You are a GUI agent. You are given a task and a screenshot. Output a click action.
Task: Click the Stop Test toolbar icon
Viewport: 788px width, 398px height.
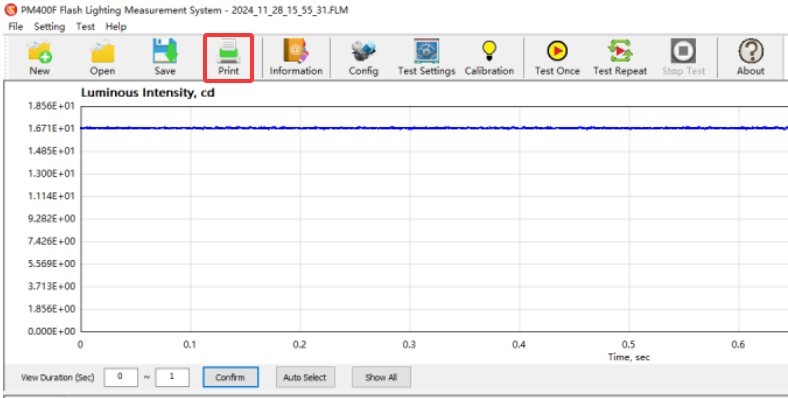click(x=683, y=57)
